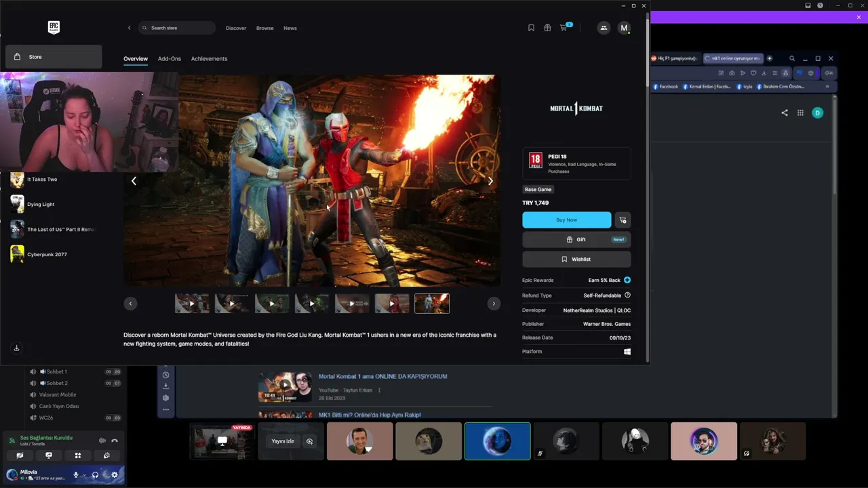Open Dying Light in Epic sidebar
868x488 pixels.
(41, 204)
